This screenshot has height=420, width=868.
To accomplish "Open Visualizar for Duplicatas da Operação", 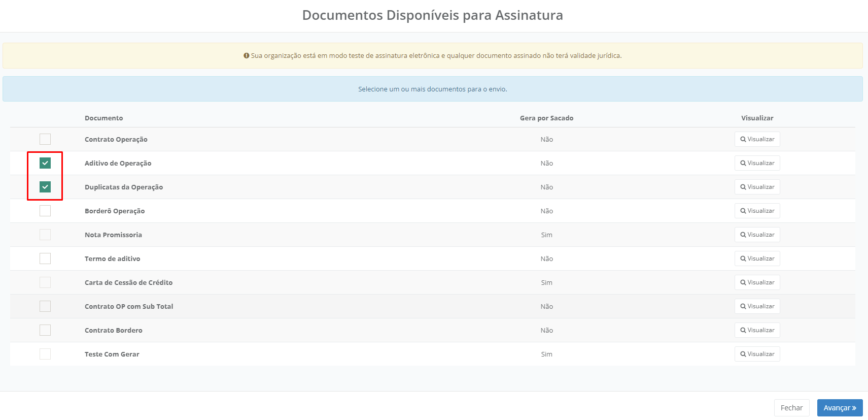I will [757, 187].
